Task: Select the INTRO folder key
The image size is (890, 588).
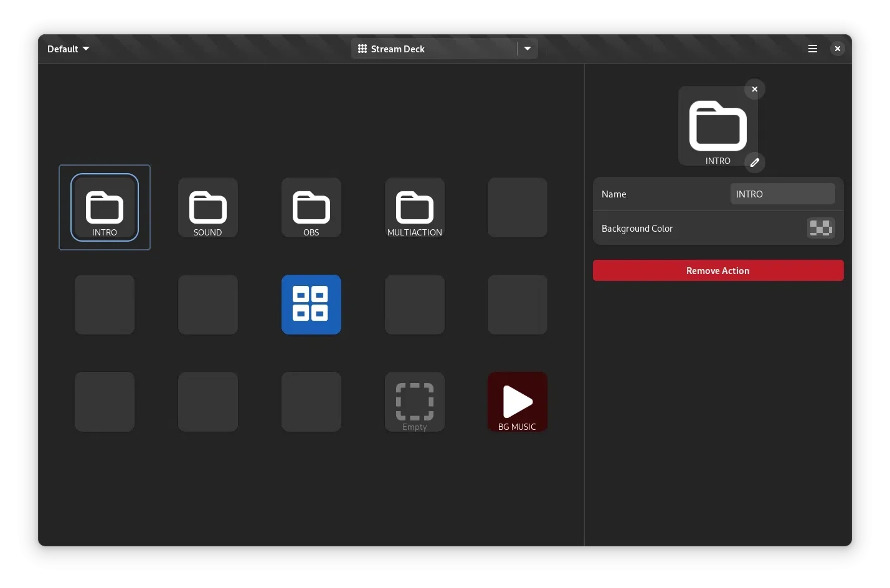Action: click(x=105, y=207)
